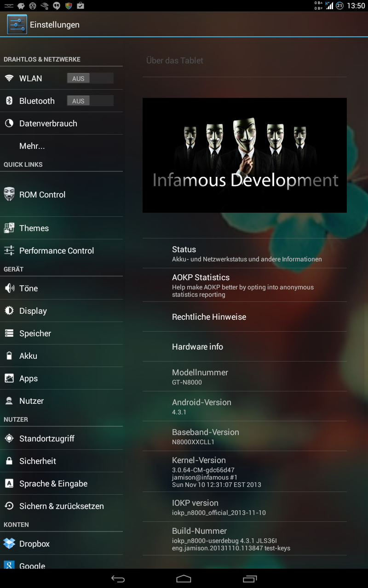
Task: Select Datenverbrauch label
Action: pyautogui.click(x=48, y=124)
